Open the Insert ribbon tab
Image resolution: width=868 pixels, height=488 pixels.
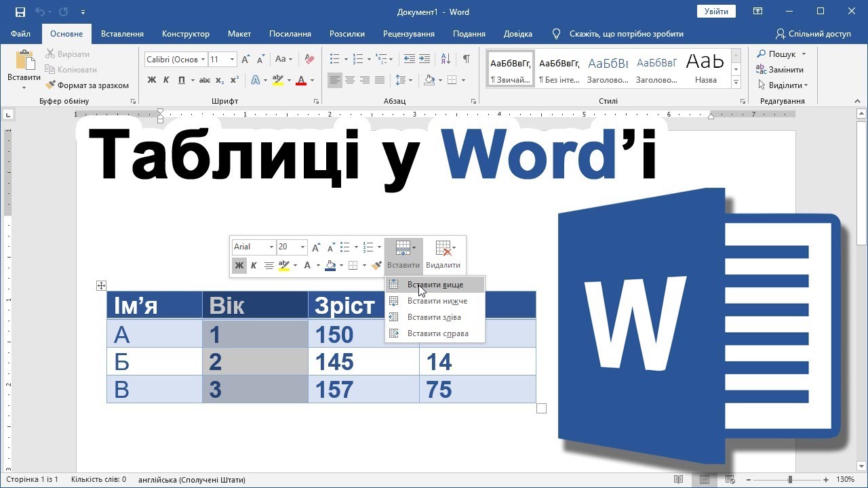click(122, 34)
